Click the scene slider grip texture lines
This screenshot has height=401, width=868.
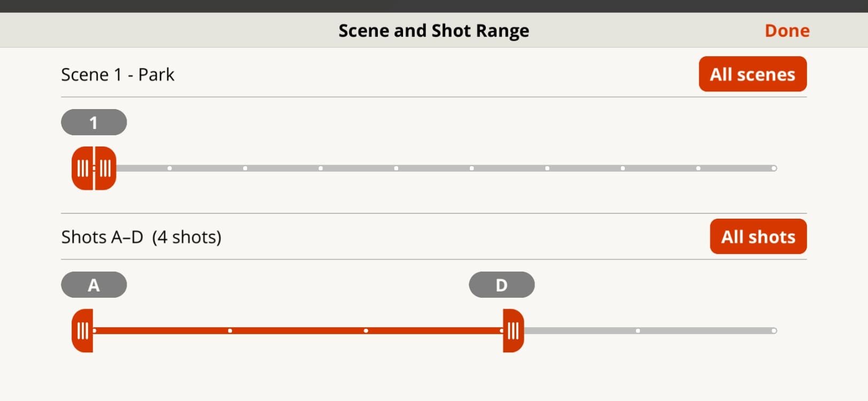coord(83,168)
